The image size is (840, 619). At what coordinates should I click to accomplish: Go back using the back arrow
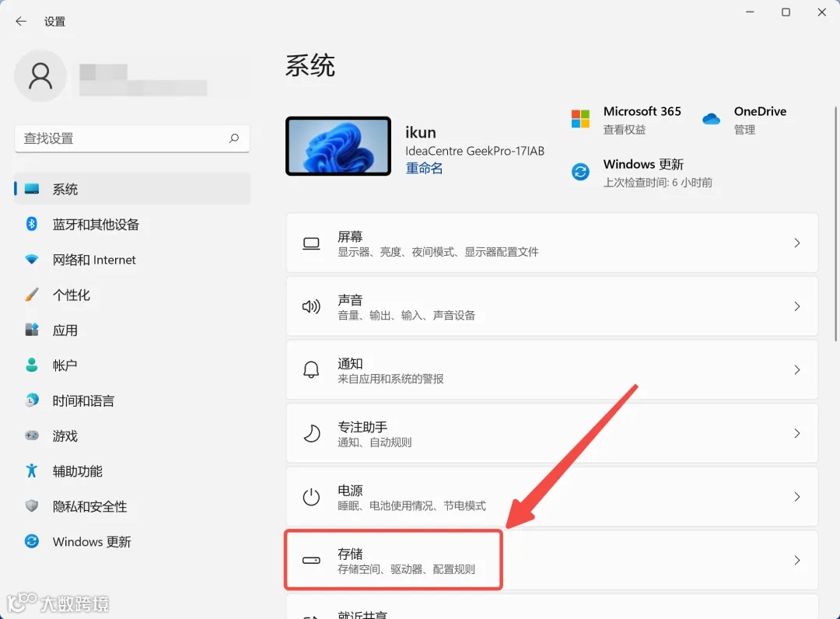21,21
